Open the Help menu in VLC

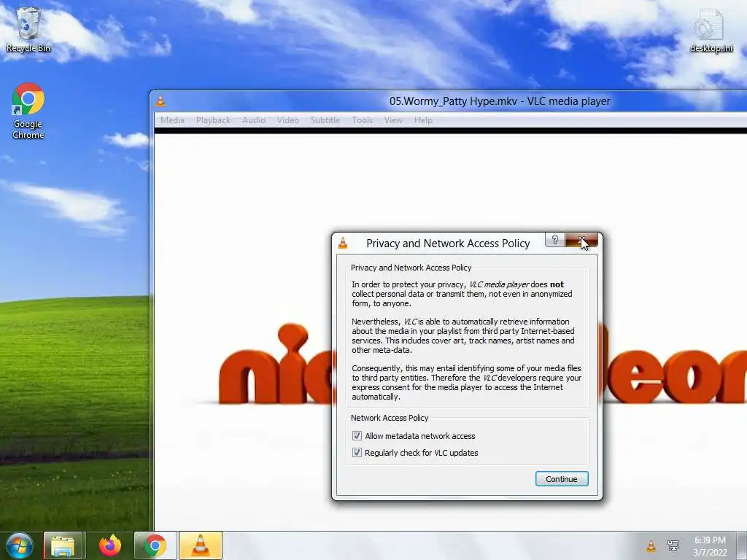423,120
